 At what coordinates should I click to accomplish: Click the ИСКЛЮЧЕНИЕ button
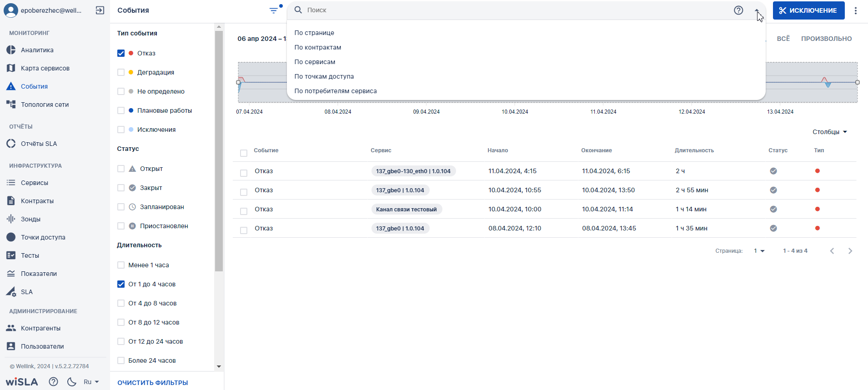tap(808, 10)
